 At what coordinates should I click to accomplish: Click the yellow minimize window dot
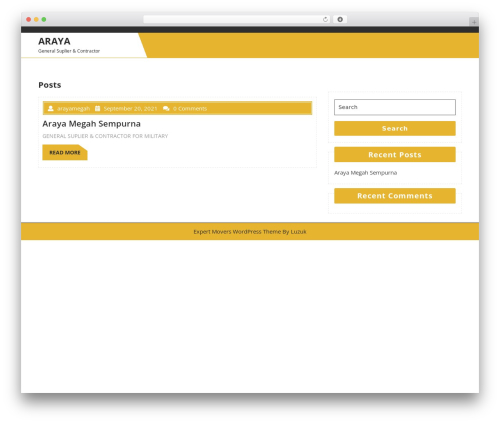36,19
